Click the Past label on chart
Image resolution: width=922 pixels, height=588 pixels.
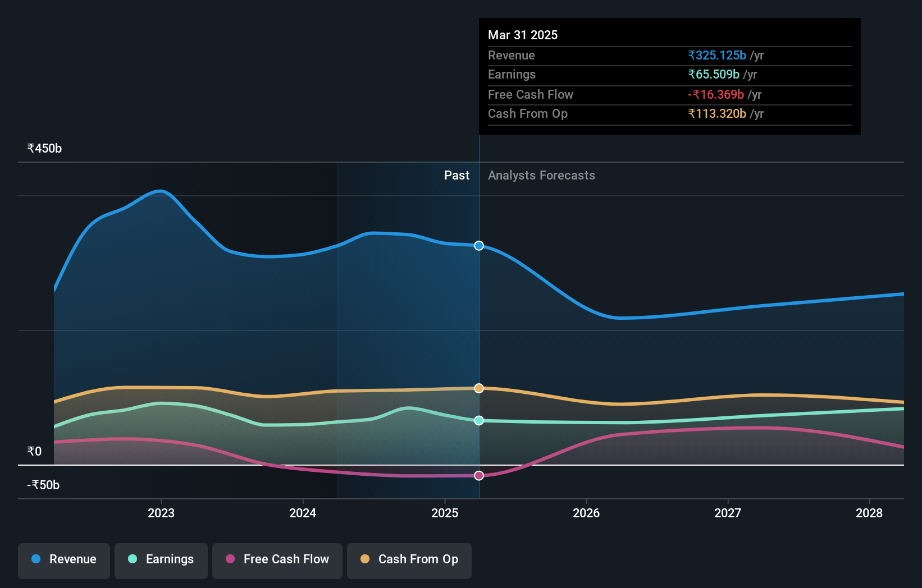(457, 176)
